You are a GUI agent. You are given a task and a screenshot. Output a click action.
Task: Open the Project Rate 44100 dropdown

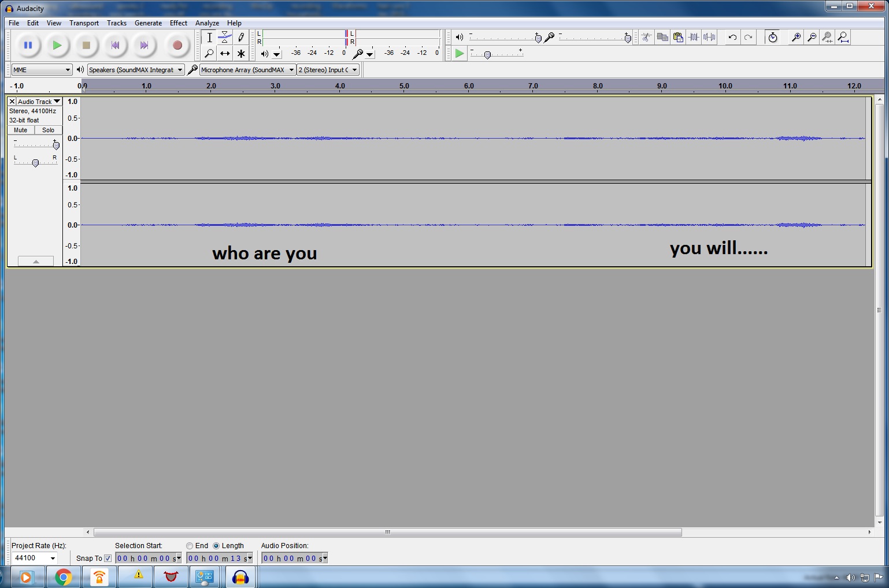pyautogui.click(x=53, y=558)
